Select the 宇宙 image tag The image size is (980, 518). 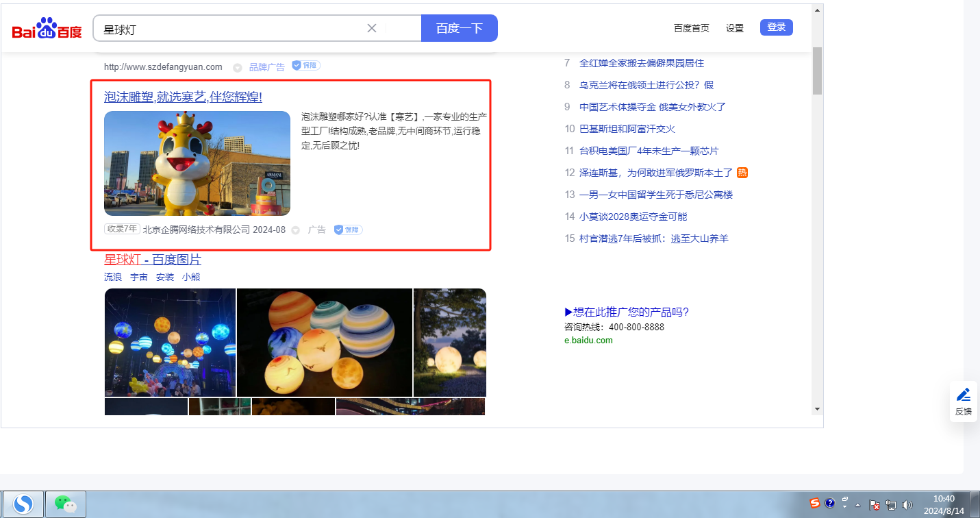coord(139,277)
